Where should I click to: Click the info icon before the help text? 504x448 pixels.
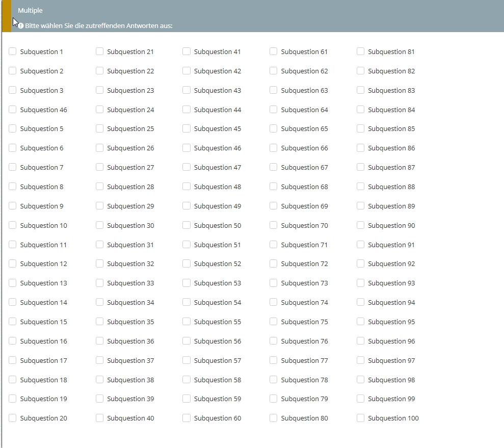point(21,25)
